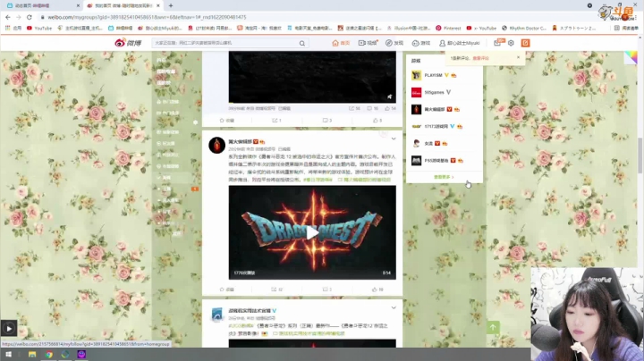Favorite the Dragon Quest post

226,290
